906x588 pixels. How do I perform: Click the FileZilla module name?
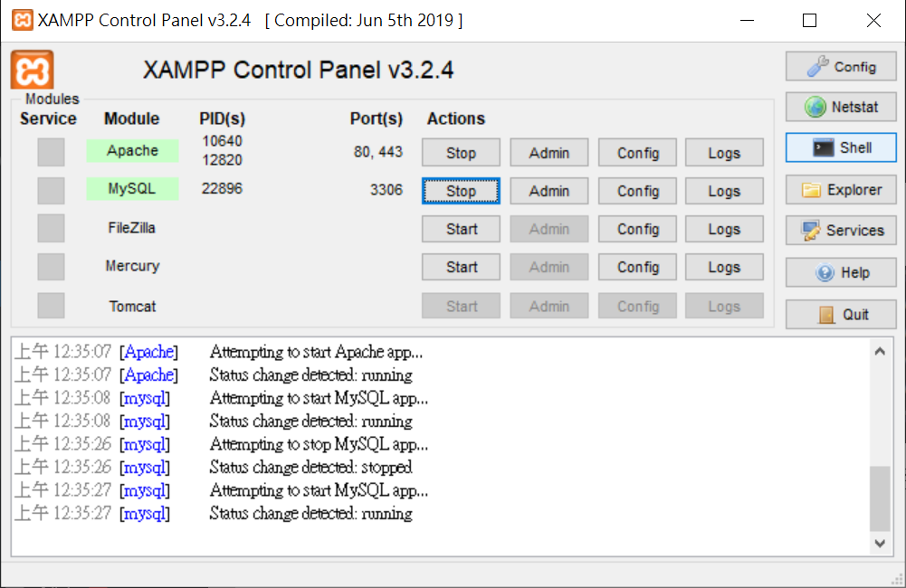point(132,228)
